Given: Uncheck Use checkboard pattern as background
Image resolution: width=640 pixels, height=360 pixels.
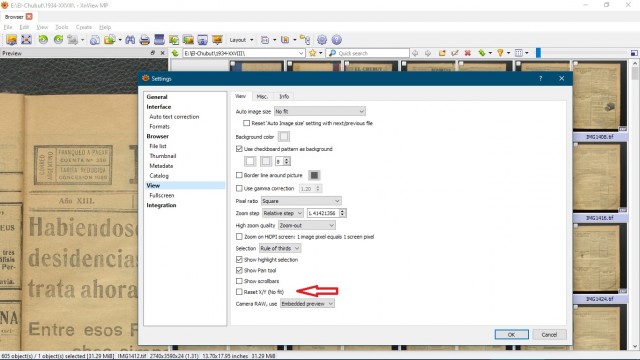Looking at the screenshot, I should point(239,149).
